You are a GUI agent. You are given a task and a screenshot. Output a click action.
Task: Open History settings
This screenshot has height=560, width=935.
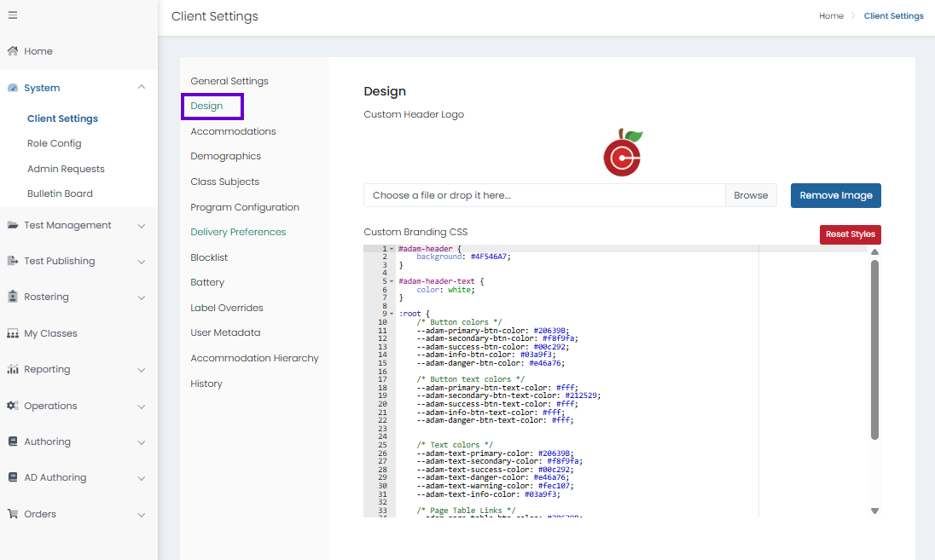pos(206,384)
